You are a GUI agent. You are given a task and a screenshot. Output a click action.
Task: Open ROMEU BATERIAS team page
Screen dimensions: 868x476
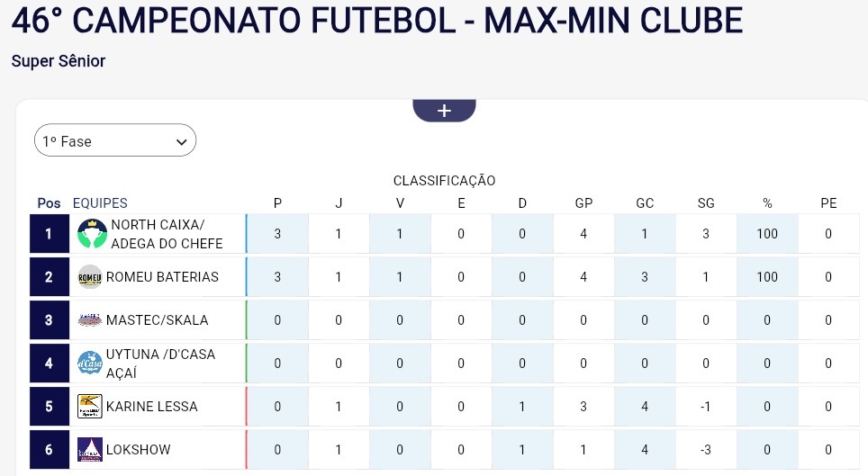pyautogui.click(x=162, y=277)
